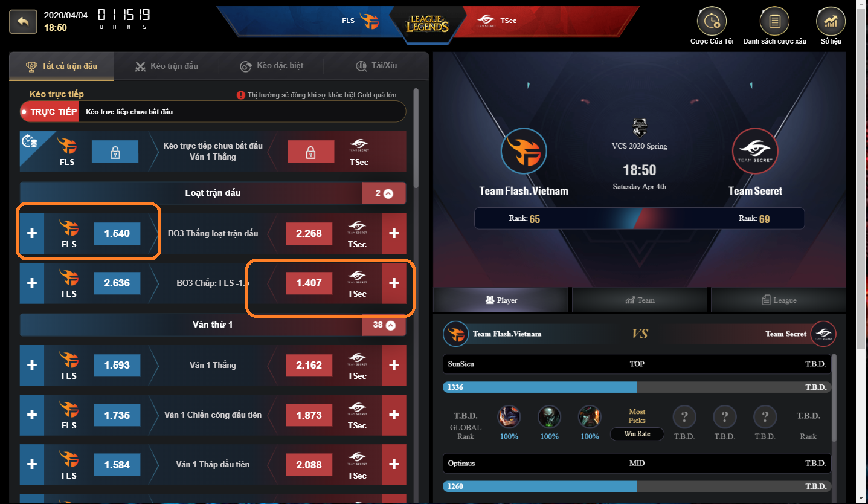Select TSec odds 1.873 for first kill
868x504 pixels.
tap(309, 415)
